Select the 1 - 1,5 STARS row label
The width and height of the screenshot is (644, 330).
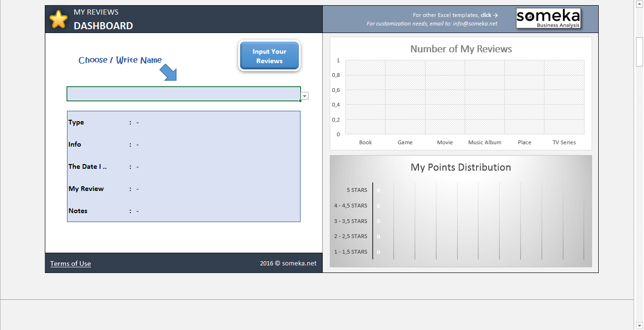point(351,252)
